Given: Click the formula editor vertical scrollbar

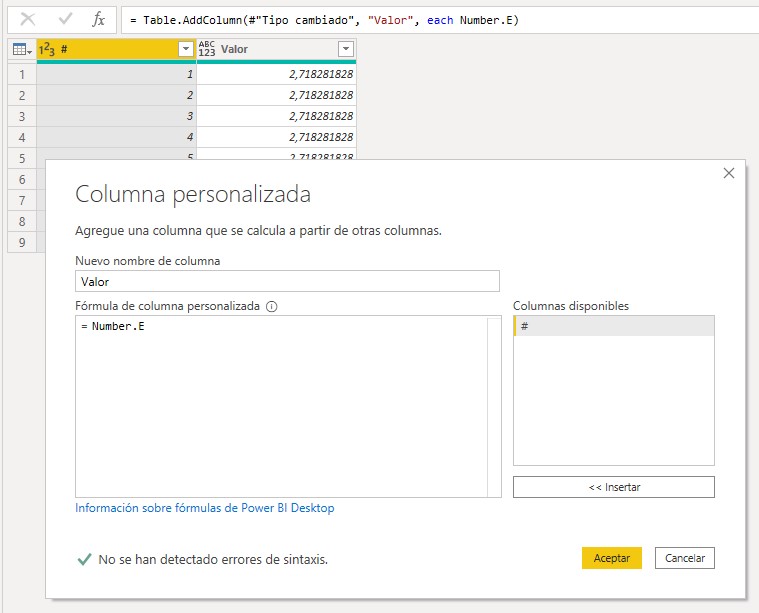Looking at the screenshot, I should (494, 406).
